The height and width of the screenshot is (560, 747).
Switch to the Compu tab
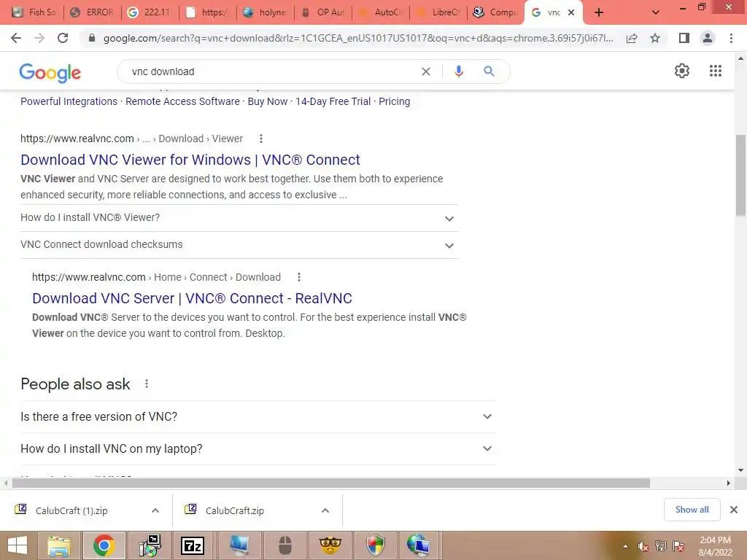point(495,12)
